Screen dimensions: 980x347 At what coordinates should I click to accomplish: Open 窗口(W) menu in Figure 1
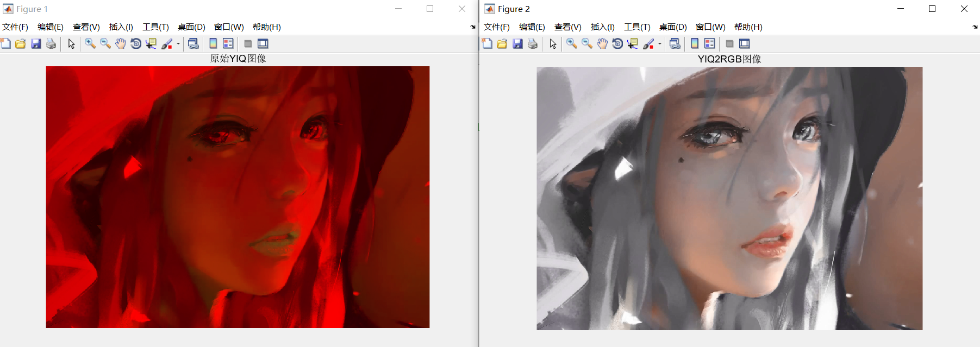point(229,27)
